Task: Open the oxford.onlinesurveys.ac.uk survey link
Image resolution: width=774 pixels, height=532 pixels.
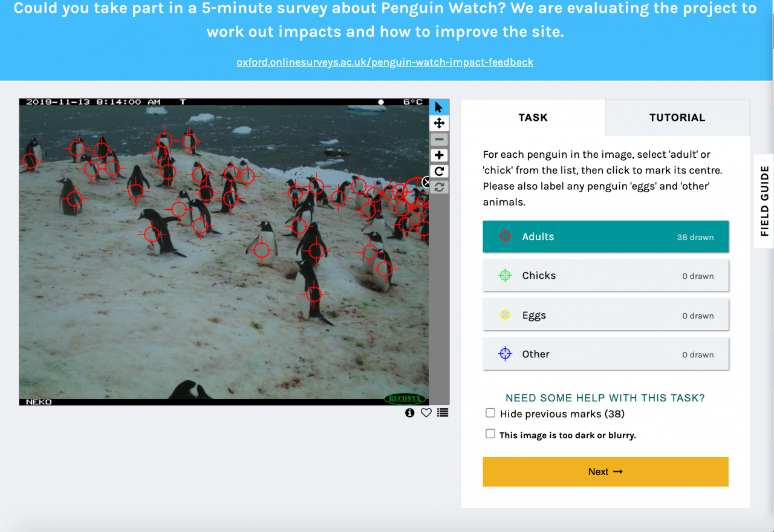Action: click(x=385, y=62)
